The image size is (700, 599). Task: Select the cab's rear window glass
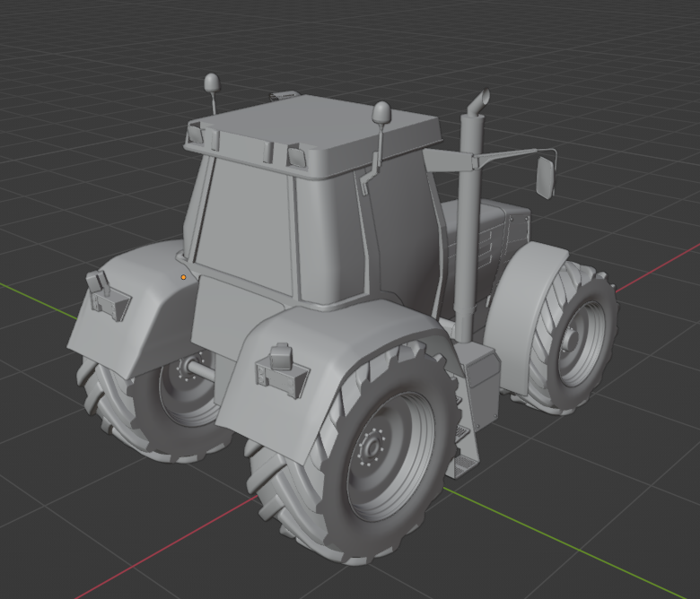[246, 225]
